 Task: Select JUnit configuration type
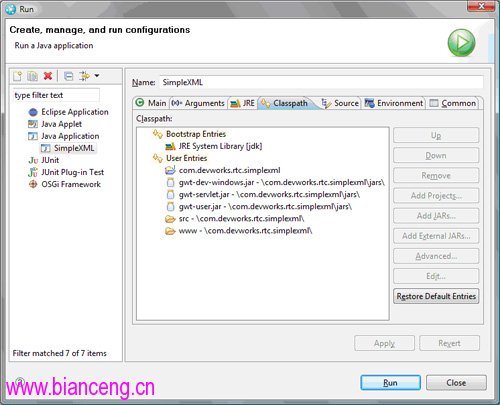pos(50,160)
